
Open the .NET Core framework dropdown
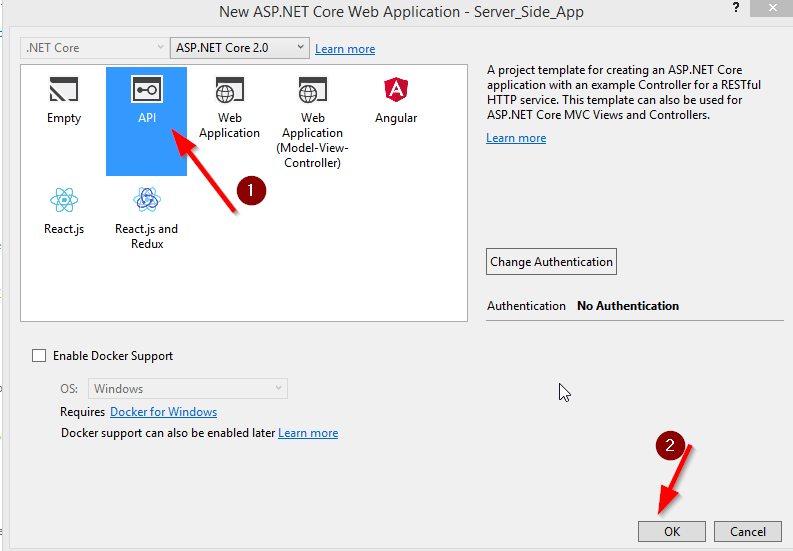(x=94, y=48)
